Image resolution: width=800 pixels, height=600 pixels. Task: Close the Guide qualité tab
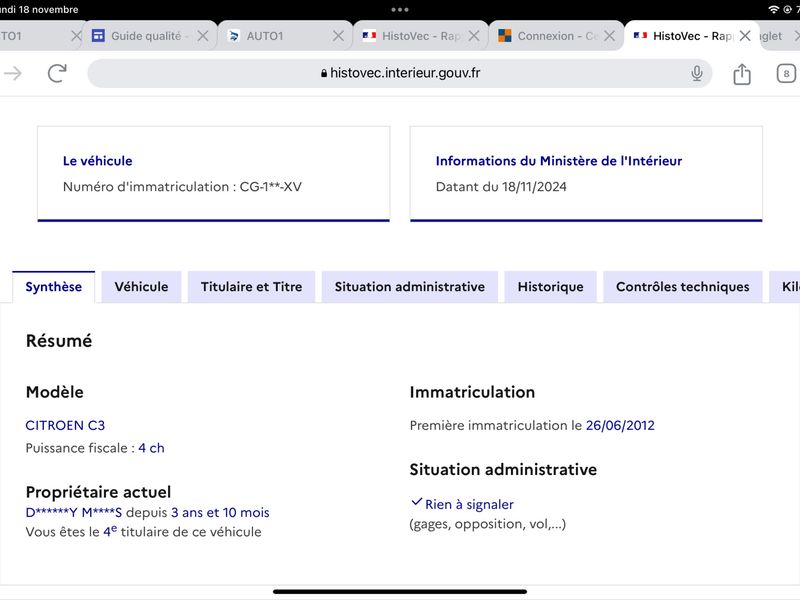pyautogui.click(x=203, y=36)
